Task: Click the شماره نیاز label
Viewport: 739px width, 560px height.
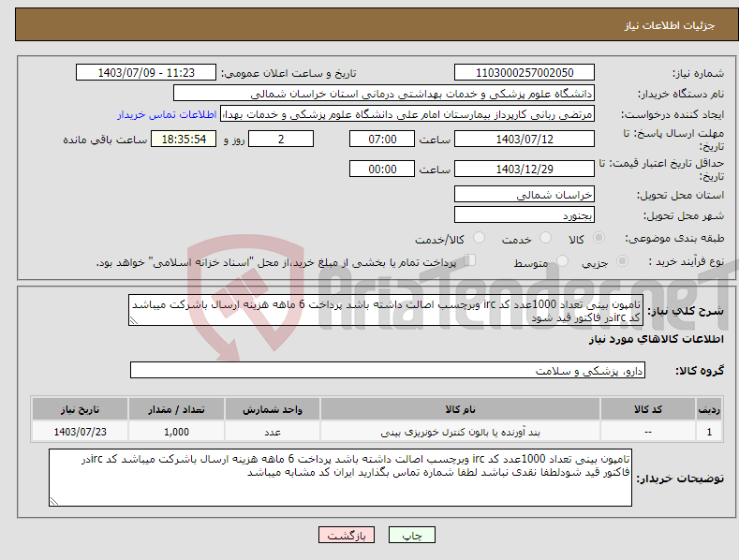Action: click(x=698, y=73)
